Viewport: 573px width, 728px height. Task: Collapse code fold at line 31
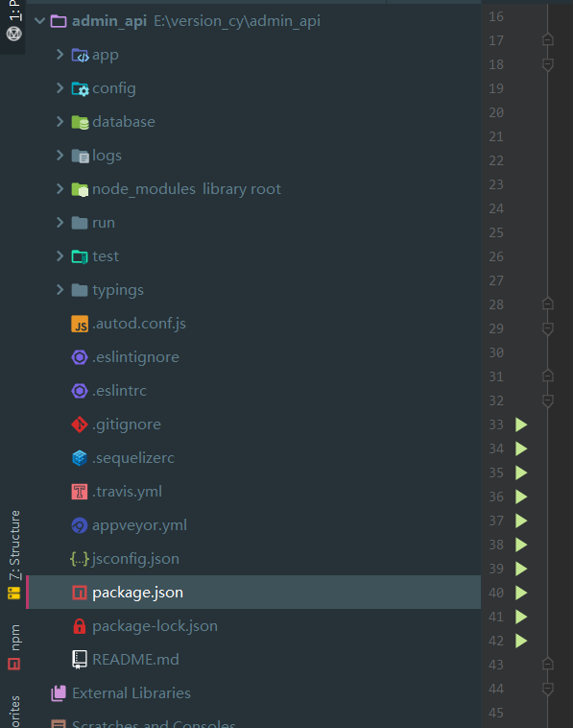click(547, 376)
